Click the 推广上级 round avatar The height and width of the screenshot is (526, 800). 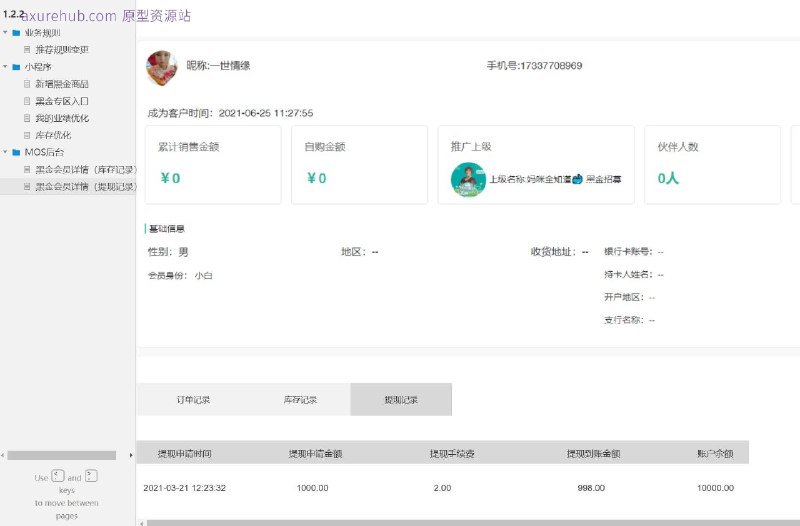[x=468, y=179]
